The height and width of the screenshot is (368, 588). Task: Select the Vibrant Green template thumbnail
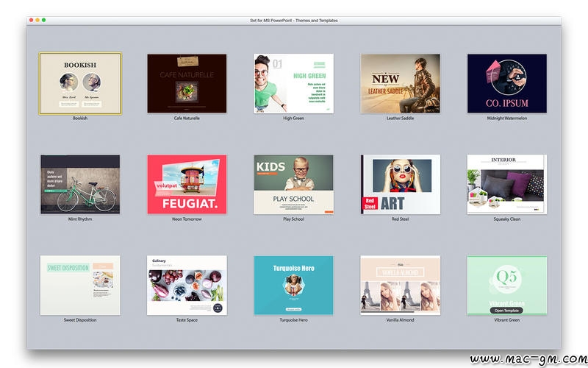507,286
